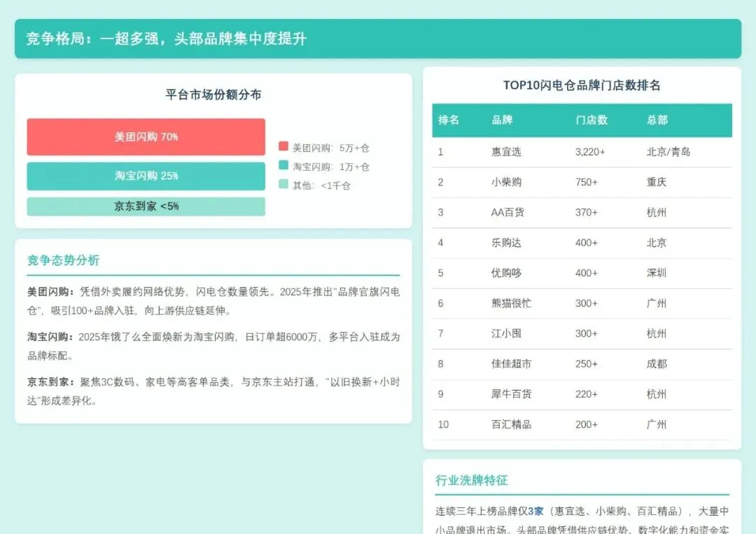Click the 门店数 column header
The height and width of the screenshot is (534, 756).
pyautogui.click(x=591, y=120)
